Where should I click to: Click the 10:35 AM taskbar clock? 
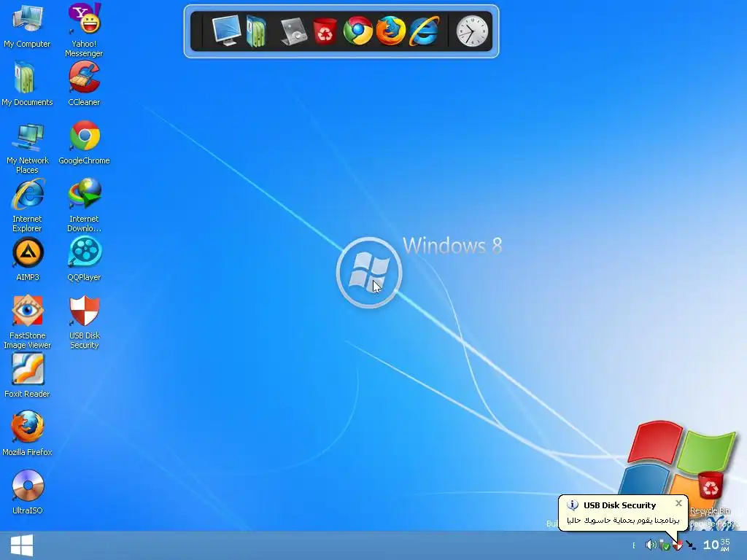tap(716, 545)
